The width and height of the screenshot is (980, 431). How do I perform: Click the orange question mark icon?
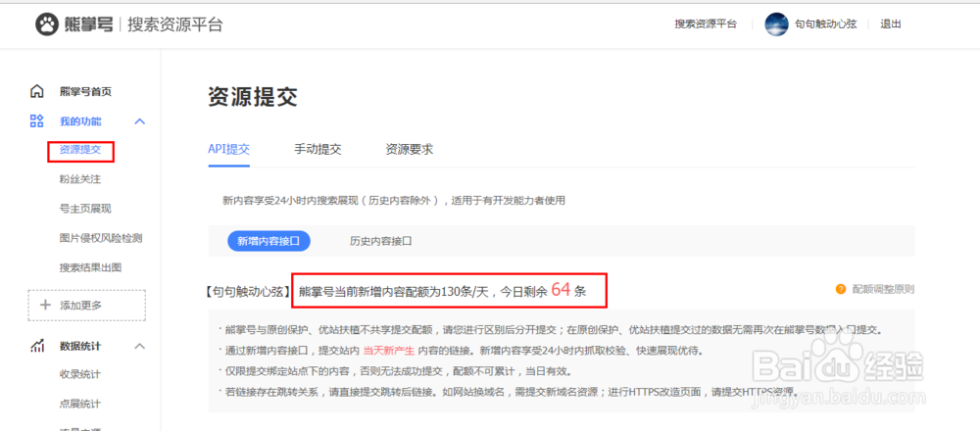pyautogui.click(x=841, y=289)
